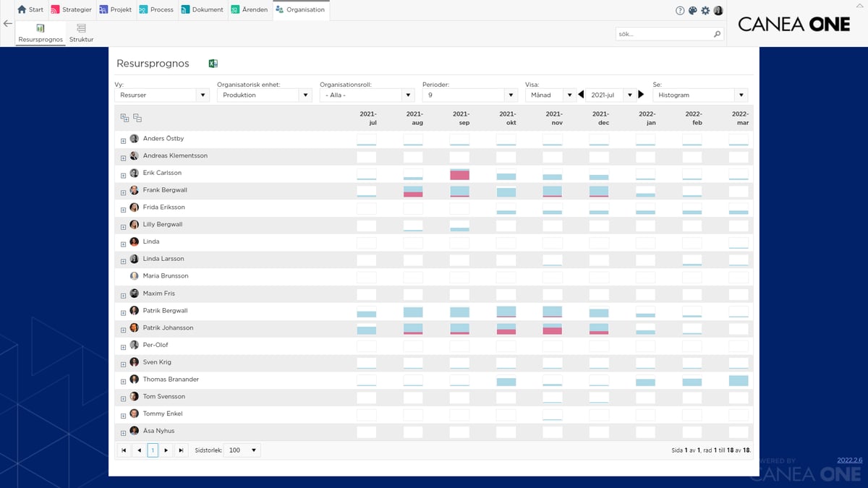Image resolution: width=868 pixels, height=488 pixels.
Task: Open the help question mark icon
Action: coord(680,11)
